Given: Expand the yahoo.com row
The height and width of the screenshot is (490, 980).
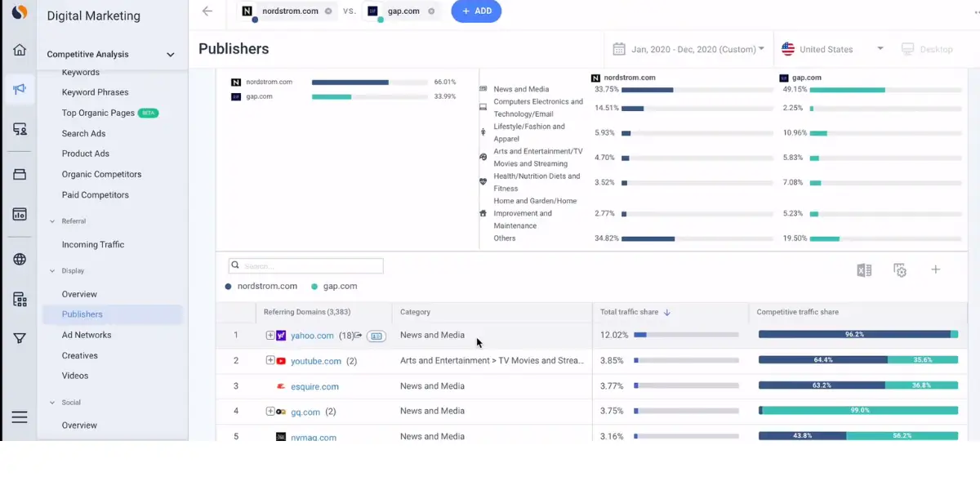Looking at the screenshot, I should 270,335.
